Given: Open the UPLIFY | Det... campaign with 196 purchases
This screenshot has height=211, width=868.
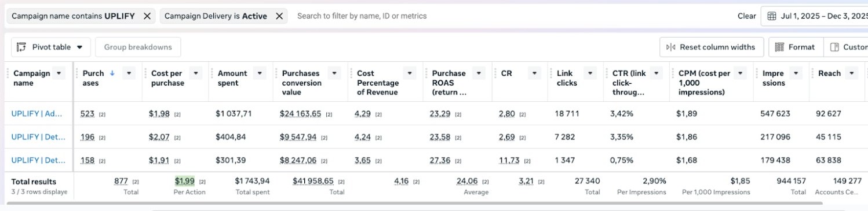Looking at the screenshot, I should (x=38, y=137).
